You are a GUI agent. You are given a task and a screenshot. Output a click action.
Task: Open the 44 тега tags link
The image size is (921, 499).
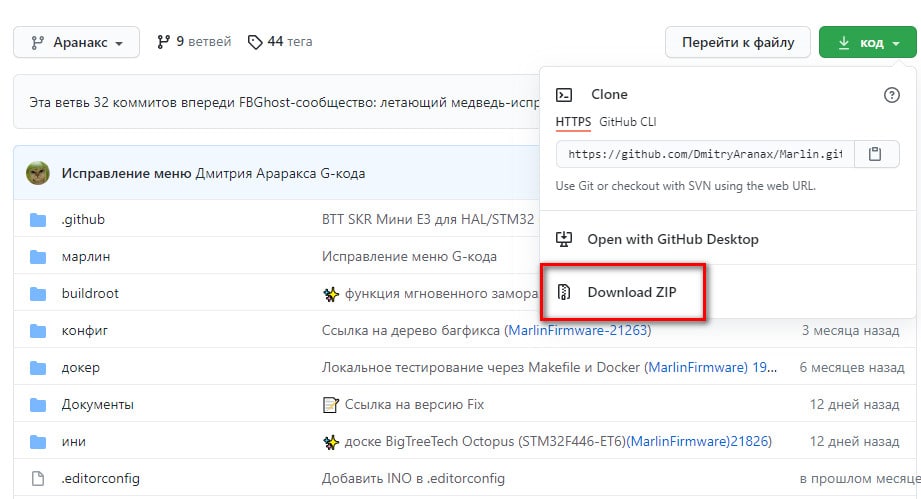coord(280,42)
